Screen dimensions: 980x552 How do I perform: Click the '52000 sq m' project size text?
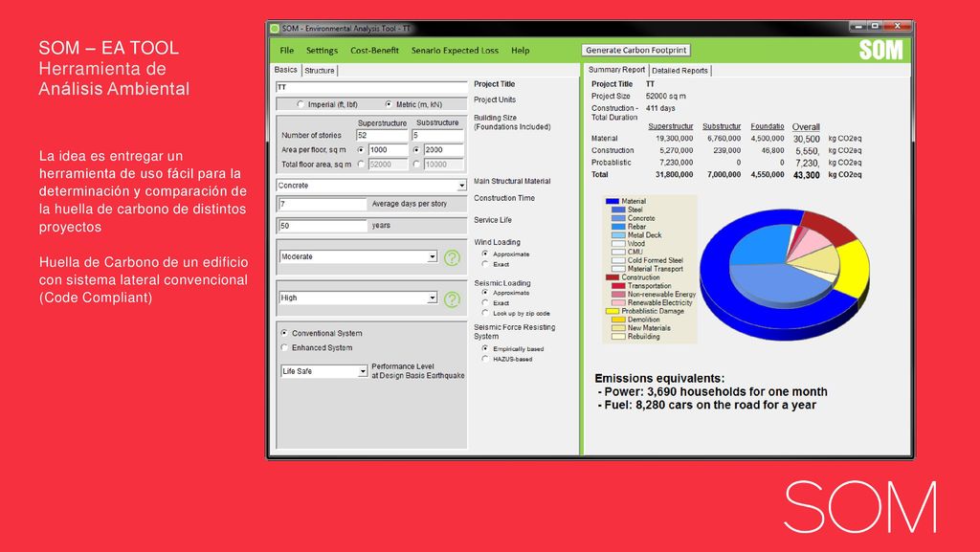click(666, 97)
